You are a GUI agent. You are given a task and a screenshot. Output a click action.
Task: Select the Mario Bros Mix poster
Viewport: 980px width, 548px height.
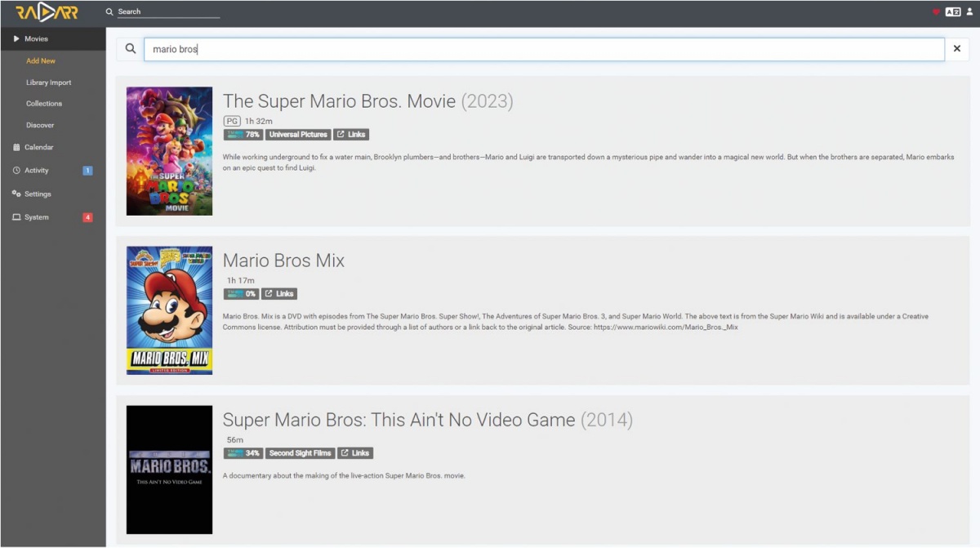(x=169, y=310)
